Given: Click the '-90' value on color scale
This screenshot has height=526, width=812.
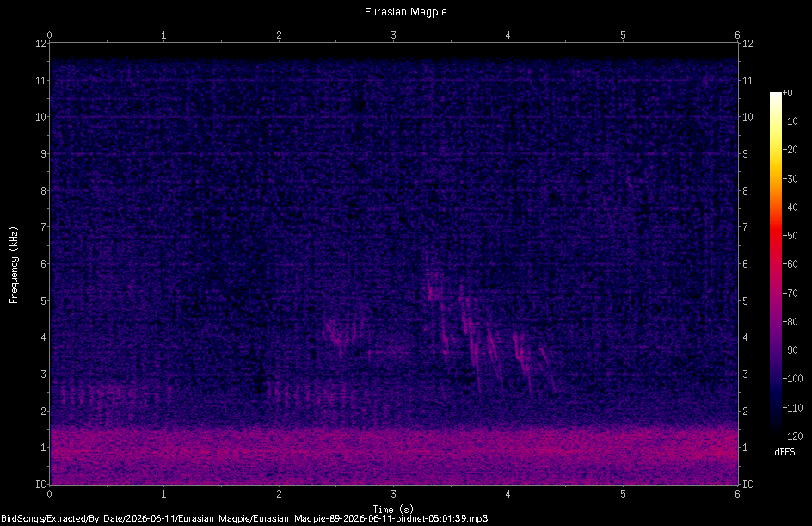Looking at the screenshot, I should coord(790,350).
